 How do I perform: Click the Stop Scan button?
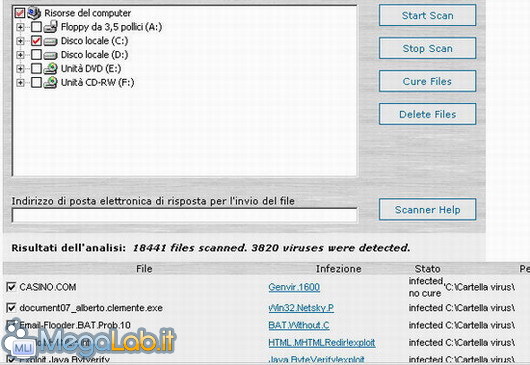tap(428, 48)
